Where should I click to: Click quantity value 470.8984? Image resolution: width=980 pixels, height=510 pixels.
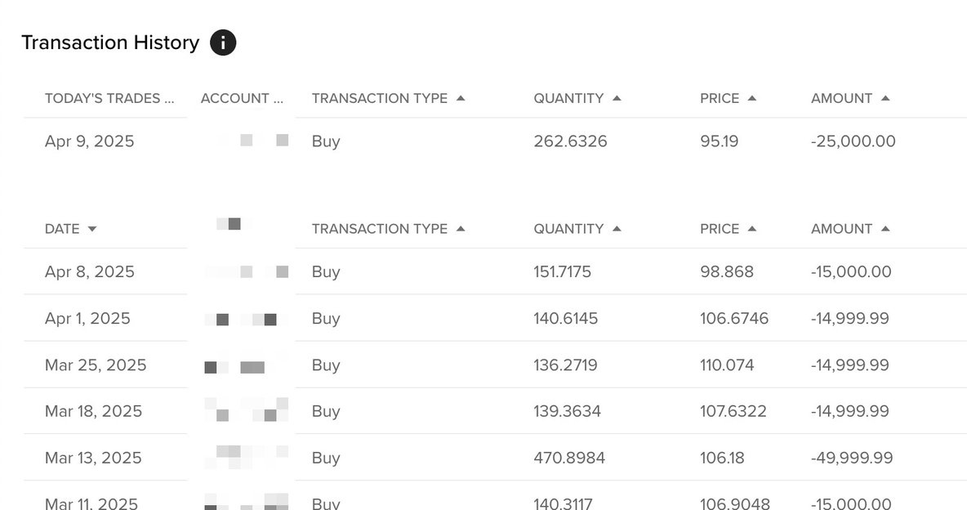[569, 458]
